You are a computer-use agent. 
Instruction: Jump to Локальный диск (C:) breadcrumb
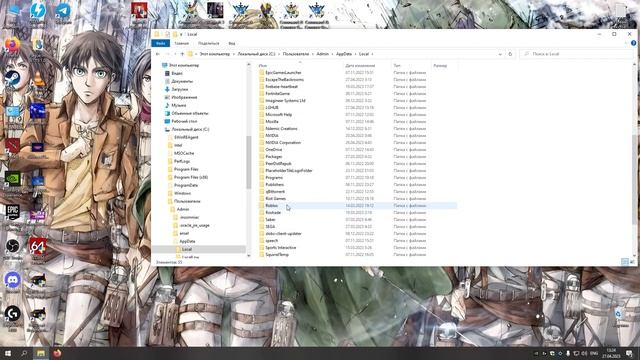click(256, 54)
